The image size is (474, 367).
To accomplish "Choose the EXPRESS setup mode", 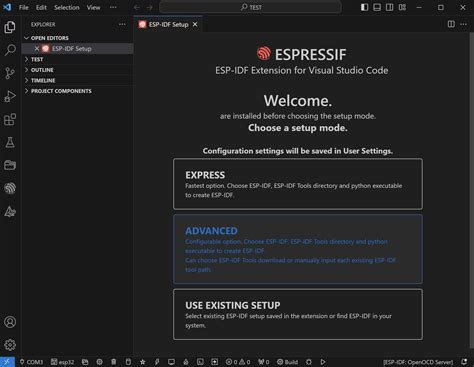I will (x=298, y=184).
